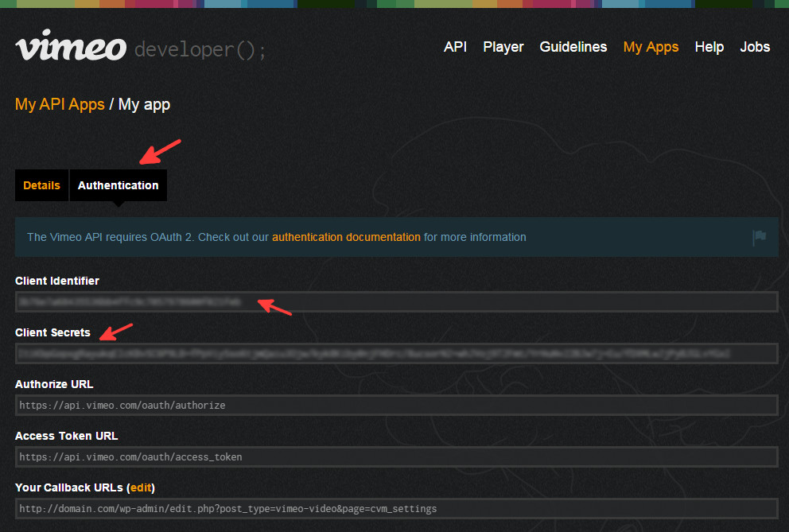Go back to My API Apps
The width and height of the screenshot is (789, 532).
coord(60,104)
